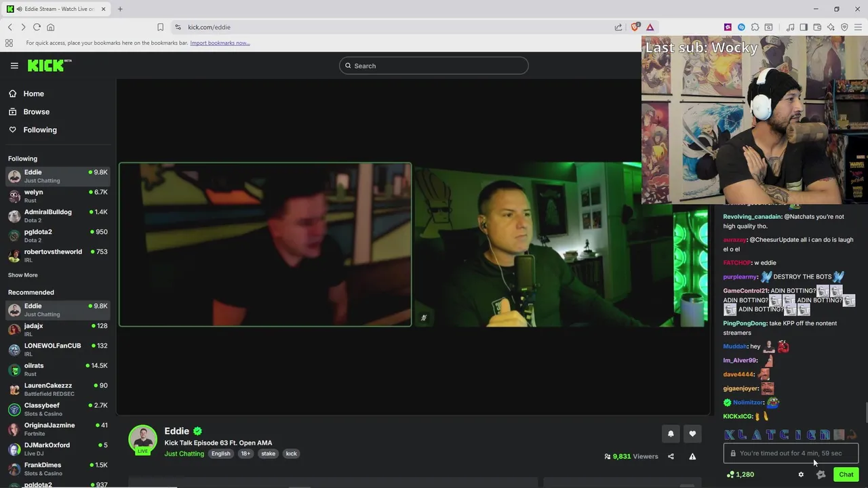The image size is (868, 488).
Task: Open Brave Wallet icon
Action: point(817,27)
